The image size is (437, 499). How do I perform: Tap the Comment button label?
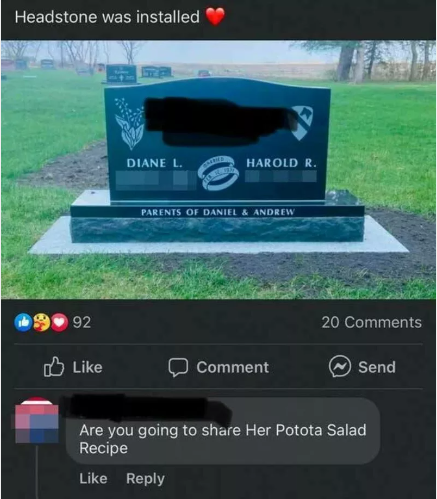232,367
